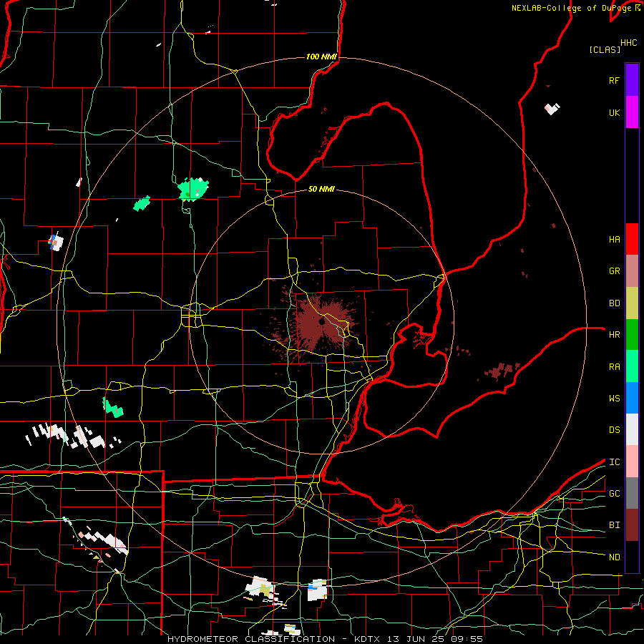644x644 pixels.
Task: Click the 'GC' legend label
Action: tap(615, 493)
